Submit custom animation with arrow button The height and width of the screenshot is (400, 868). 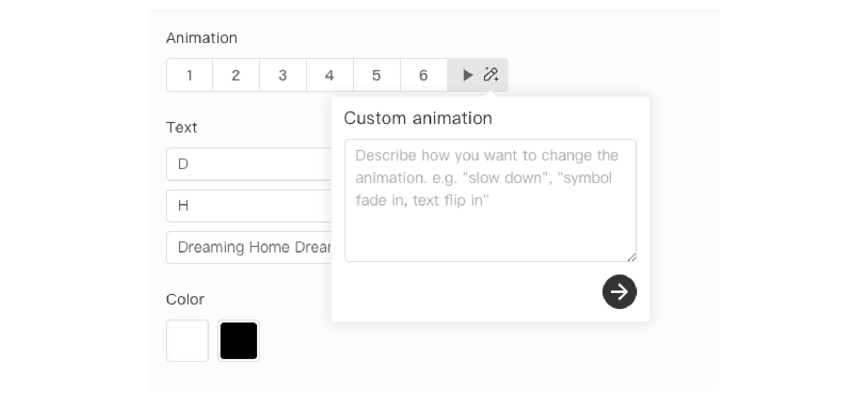coord(619,291)
